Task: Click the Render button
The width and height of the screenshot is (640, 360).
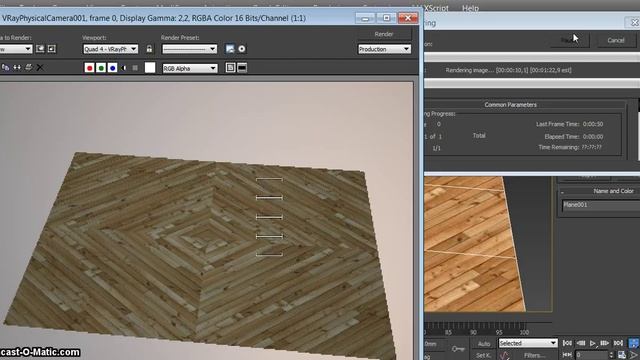Action: point(384,34)
